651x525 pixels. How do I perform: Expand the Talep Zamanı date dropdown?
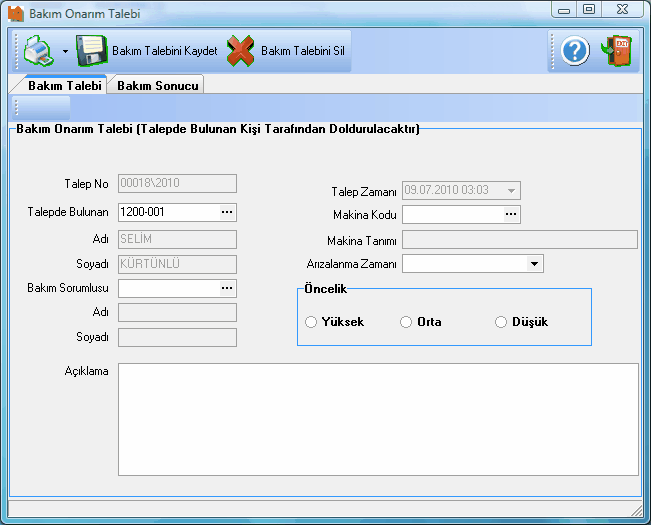(x=512, y=191)
